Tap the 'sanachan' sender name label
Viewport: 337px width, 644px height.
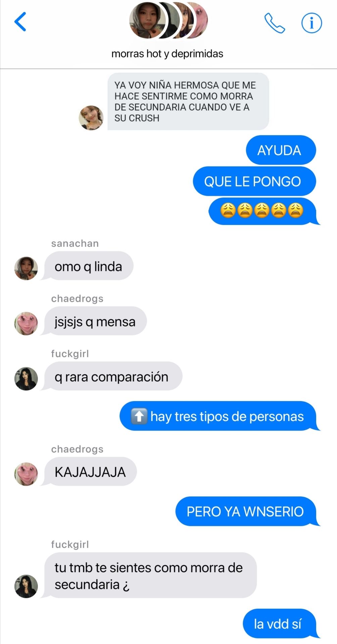tap(75, 243)
